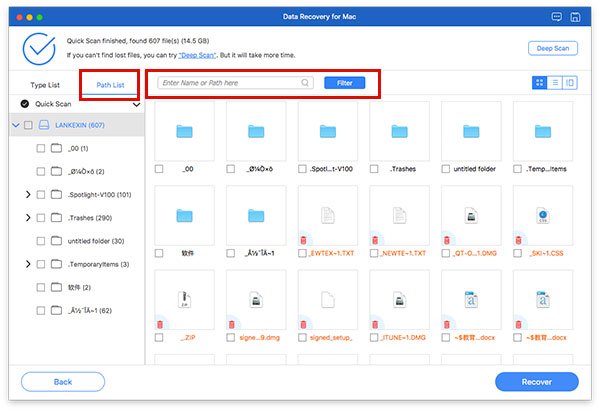Open the _Ø¼Ö×ó folder thumbnail
Screen dimensions: 600x411
click(x=256, y=131)
